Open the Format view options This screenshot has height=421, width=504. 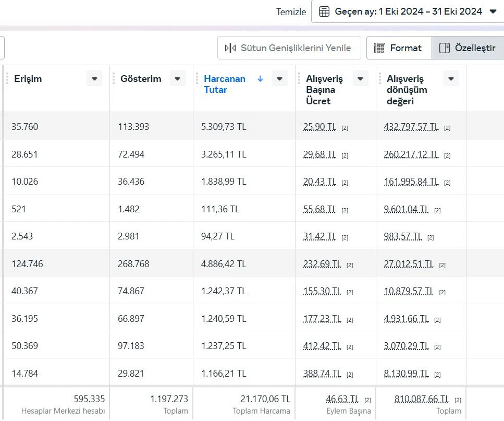click(399, 48)
